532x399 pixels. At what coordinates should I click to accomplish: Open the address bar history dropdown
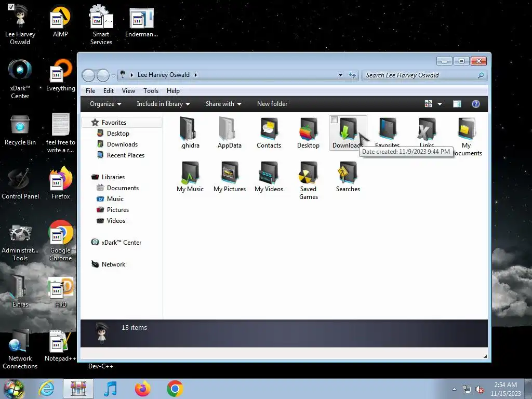340,75
